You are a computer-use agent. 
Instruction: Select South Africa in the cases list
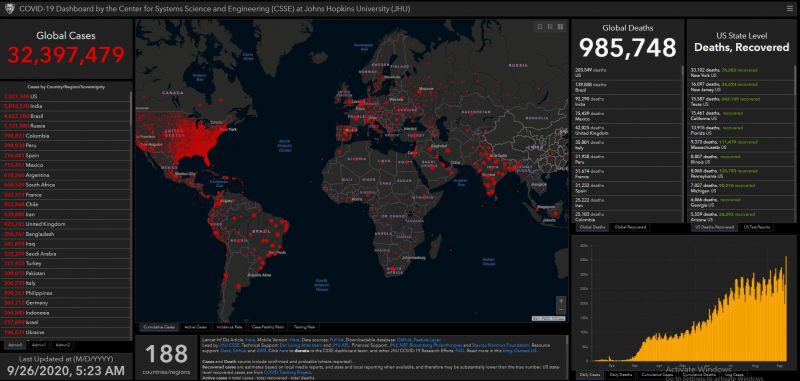click(x=66, y=185)
